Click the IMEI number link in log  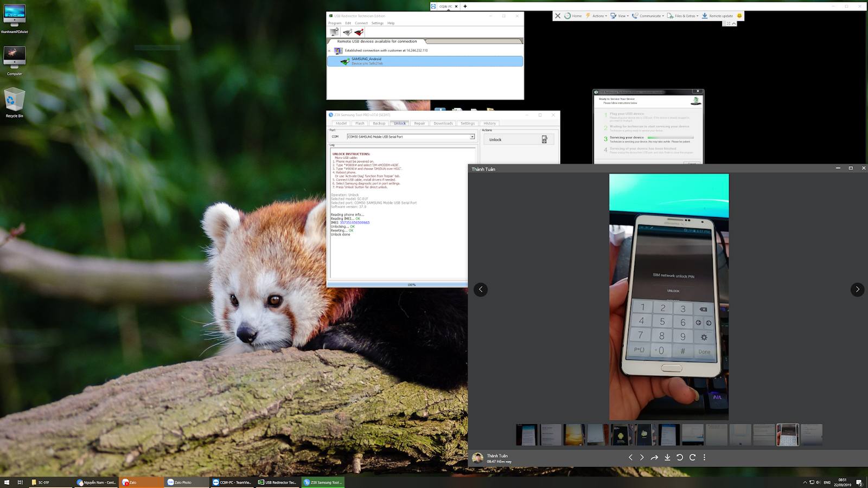point(355,223)
